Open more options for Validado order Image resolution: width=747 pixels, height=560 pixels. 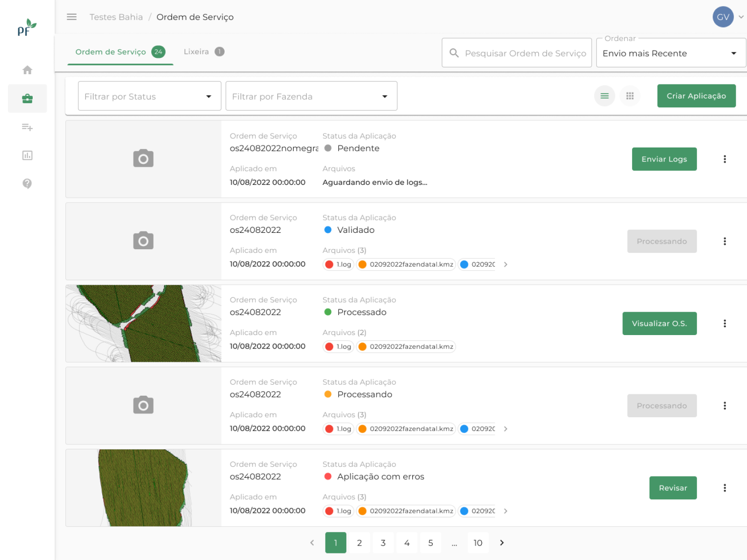[x=725, y=241]
